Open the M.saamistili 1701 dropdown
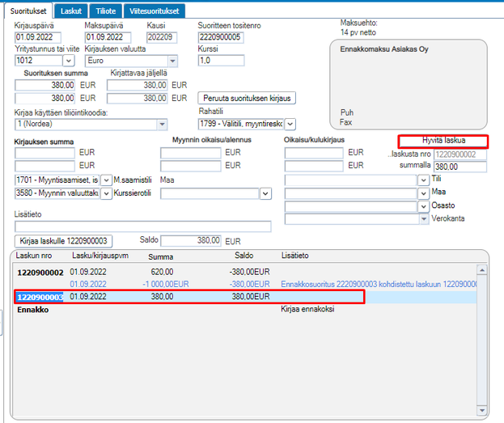This screenshot has width=504, height=423. [106, 180]
